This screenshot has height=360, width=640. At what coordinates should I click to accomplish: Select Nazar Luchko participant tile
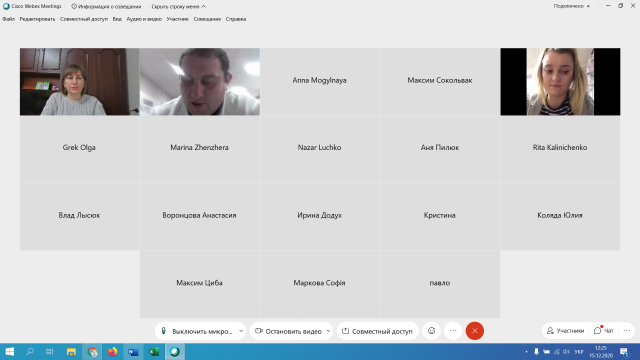click(x=320, y=149)
